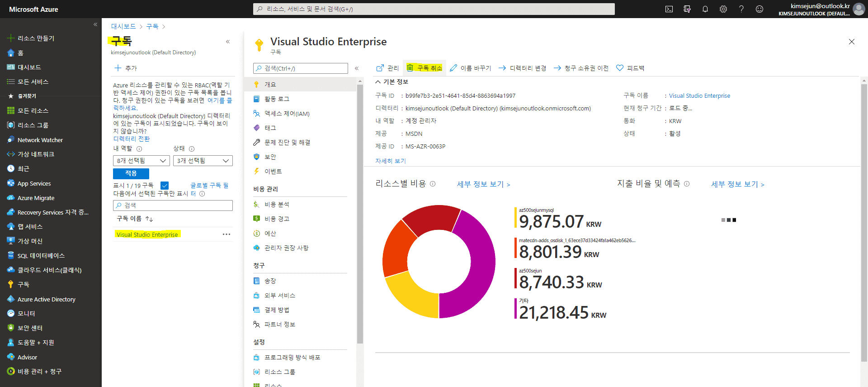Click Visual Studio Enterprise subscription name link
This screenshot has height=387, width=868.
[699, 96]
